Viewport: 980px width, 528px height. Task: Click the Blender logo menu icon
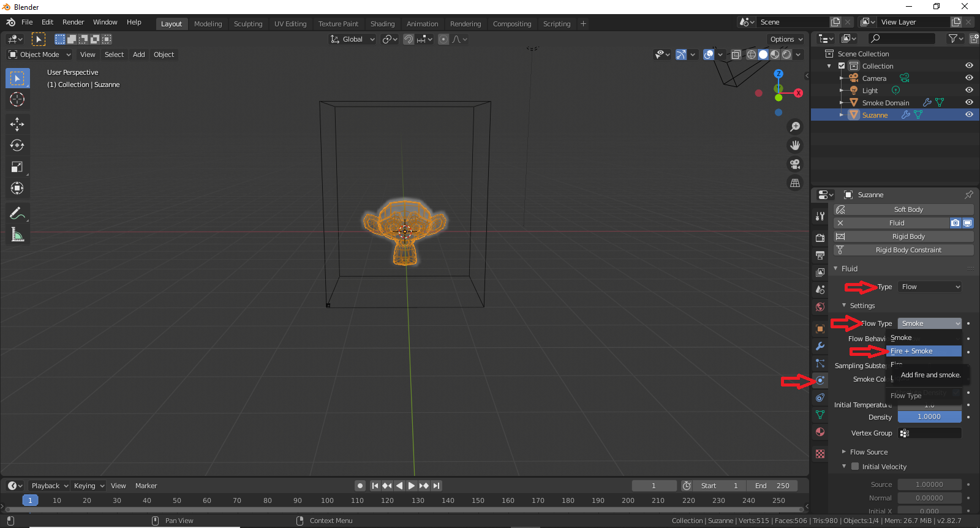pos(11,22)
